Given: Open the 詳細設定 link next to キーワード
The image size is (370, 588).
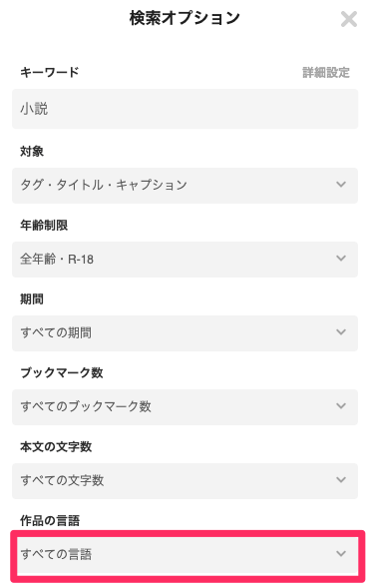Looking at the screenshot, I should (326, 72).
